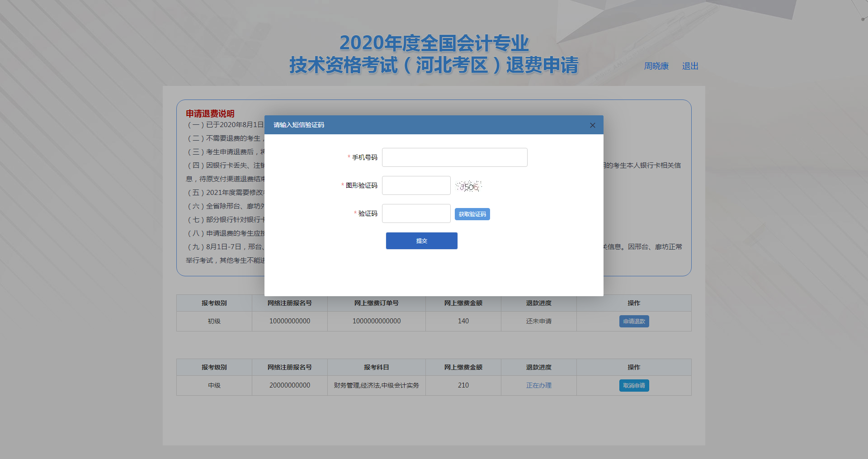The height and width of the screenshot is (459, 868).
Task: Click the username 周晓康 link
Action: pyautogui.click(x=656, y=66)
